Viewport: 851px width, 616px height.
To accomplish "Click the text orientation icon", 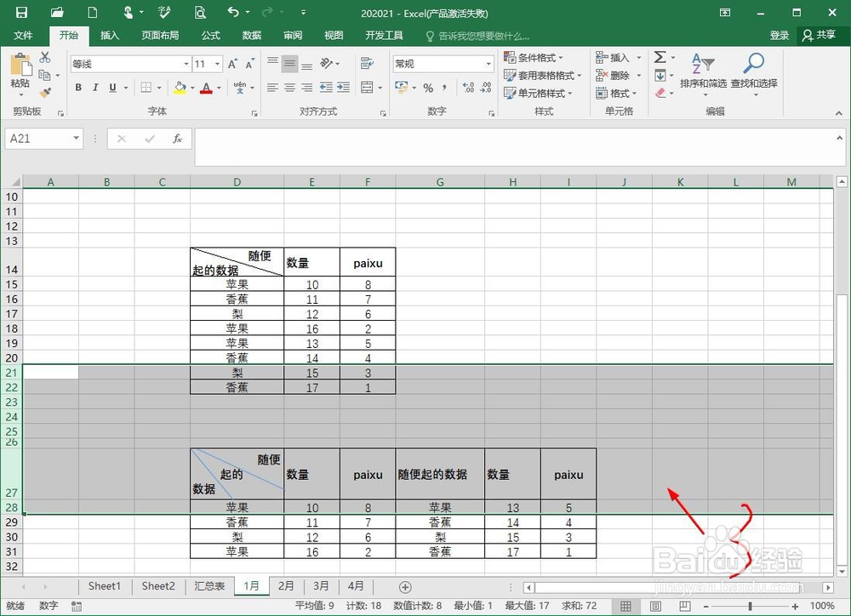I will 326,64.
